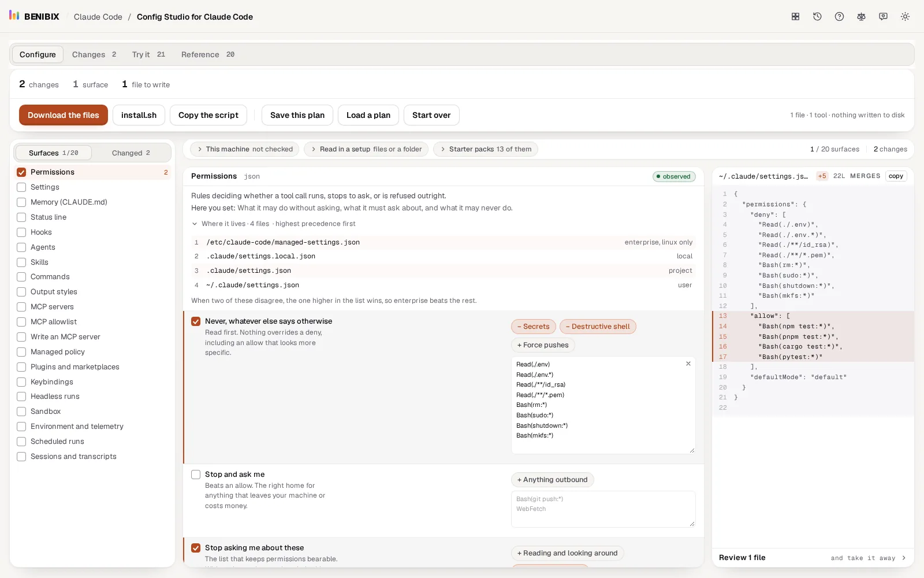Open the help question-mark icon
This screenshot has height=578, width=924.
(839, 17)
